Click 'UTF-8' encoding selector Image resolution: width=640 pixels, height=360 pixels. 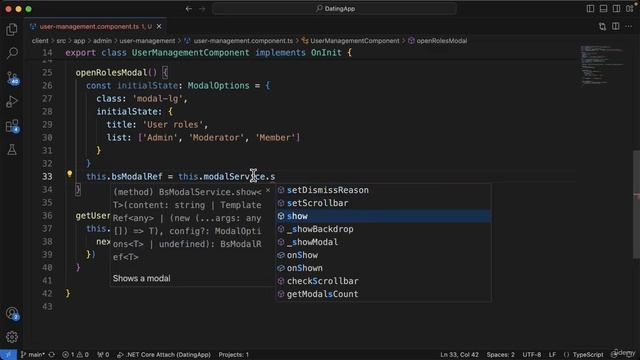(x=532, y=355)
